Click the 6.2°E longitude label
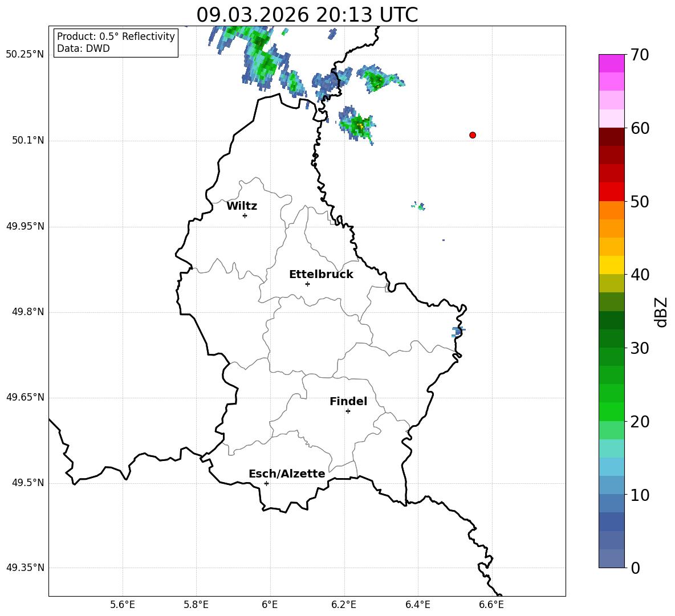Viewport: 675px width, 616px height. (x=344, y=605)
